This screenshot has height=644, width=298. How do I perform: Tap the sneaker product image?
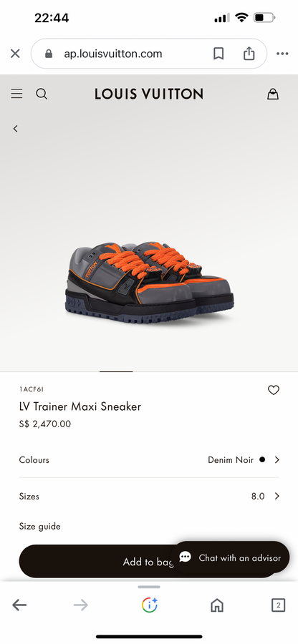pyautogui.click(x=149, y=283)
